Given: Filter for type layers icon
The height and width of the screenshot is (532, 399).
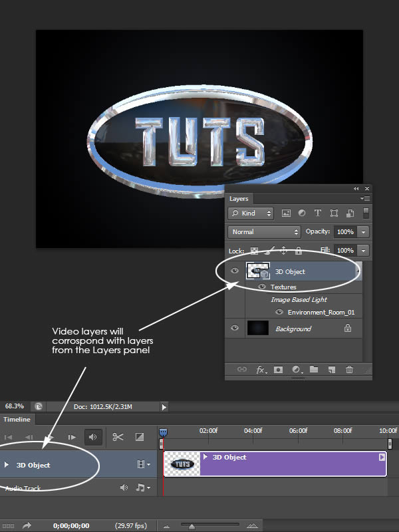Looking at the screenshot, I should pos(318,213).
